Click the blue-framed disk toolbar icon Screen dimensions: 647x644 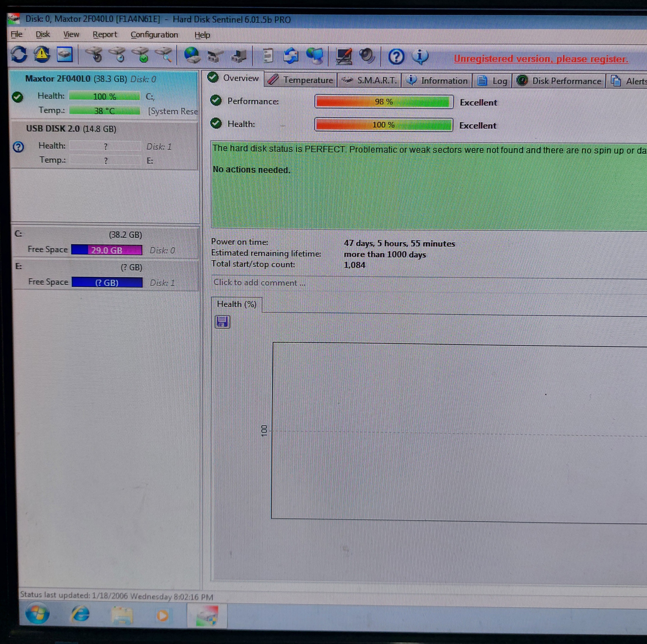point(65,54)
